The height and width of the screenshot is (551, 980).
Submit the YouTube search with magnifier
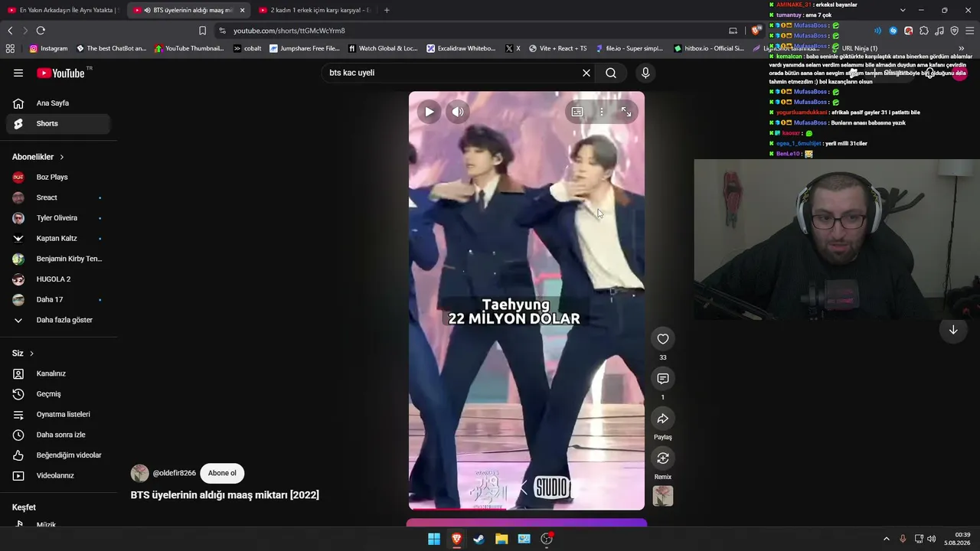[611, 73]
